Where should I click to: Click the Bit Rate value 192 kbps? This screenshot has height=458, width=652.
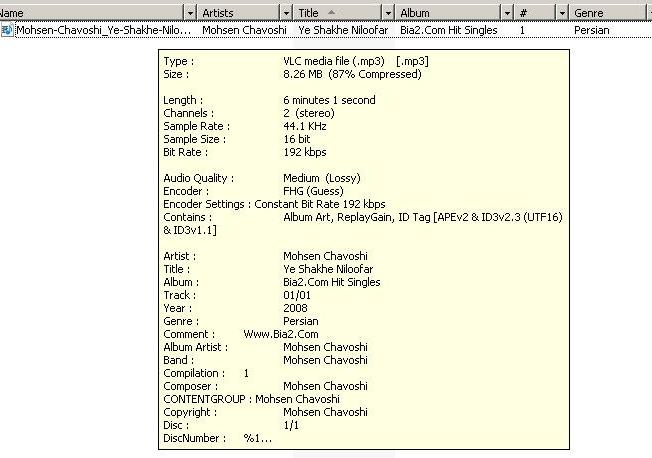pyautogui.click(x=305, y=152)
